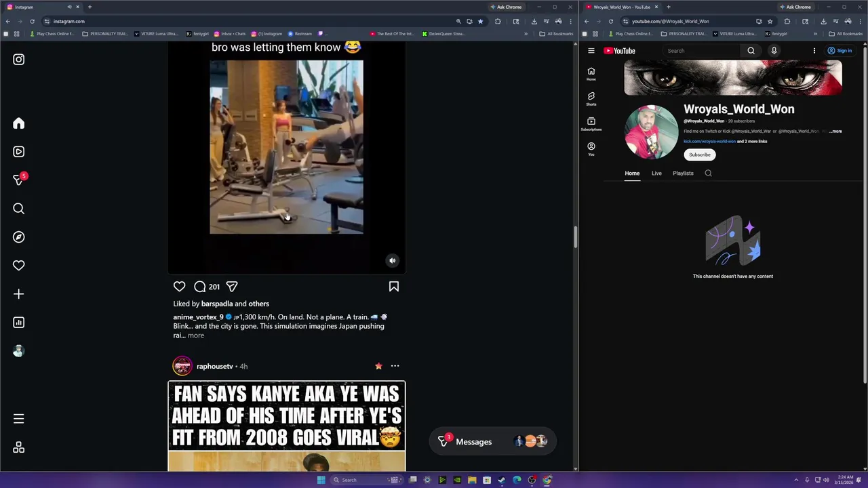Open anime_vortex_9 profile from the caption
Viewport: 868px width, 488px height.
[198, 317]
